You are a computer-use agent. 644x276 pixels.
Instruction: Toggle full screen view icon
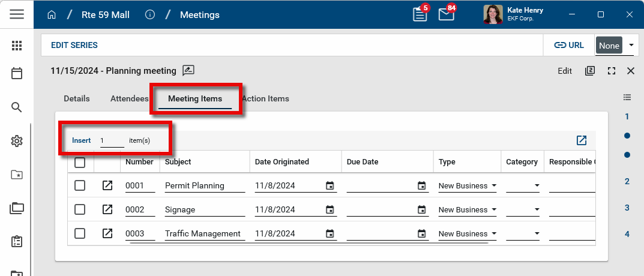(612, 71)
